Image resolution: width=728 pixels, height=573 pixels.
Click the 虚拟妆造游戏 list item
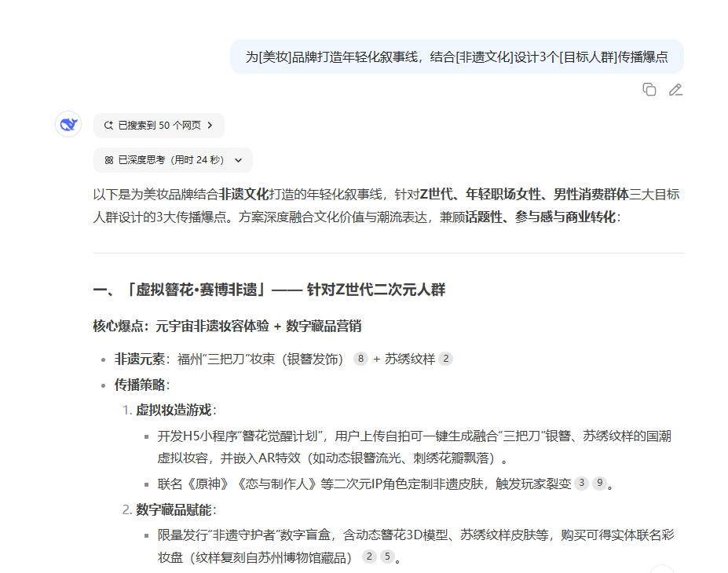174,410
